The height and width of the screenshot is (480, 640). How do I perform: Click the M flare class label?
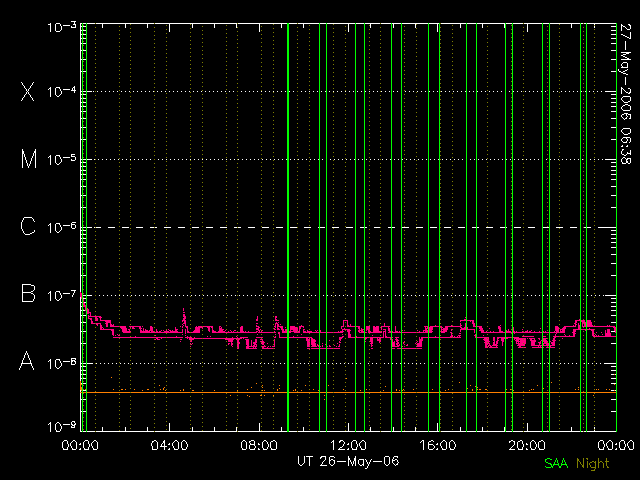pos(29,159)
